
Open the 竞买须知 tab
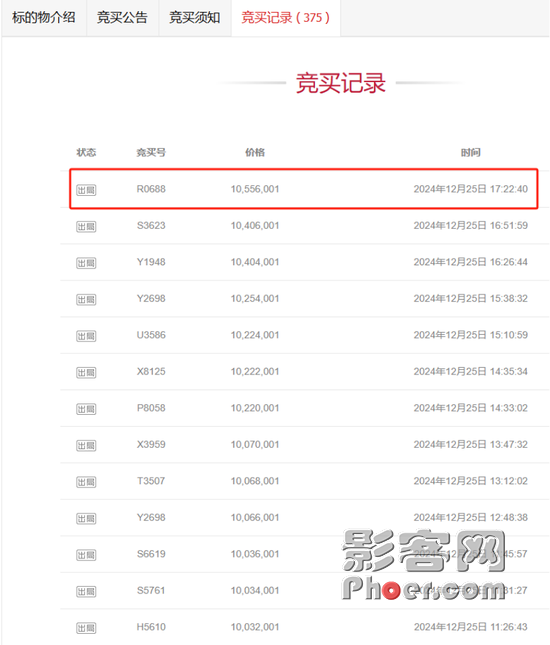click(x=195, y=18)
